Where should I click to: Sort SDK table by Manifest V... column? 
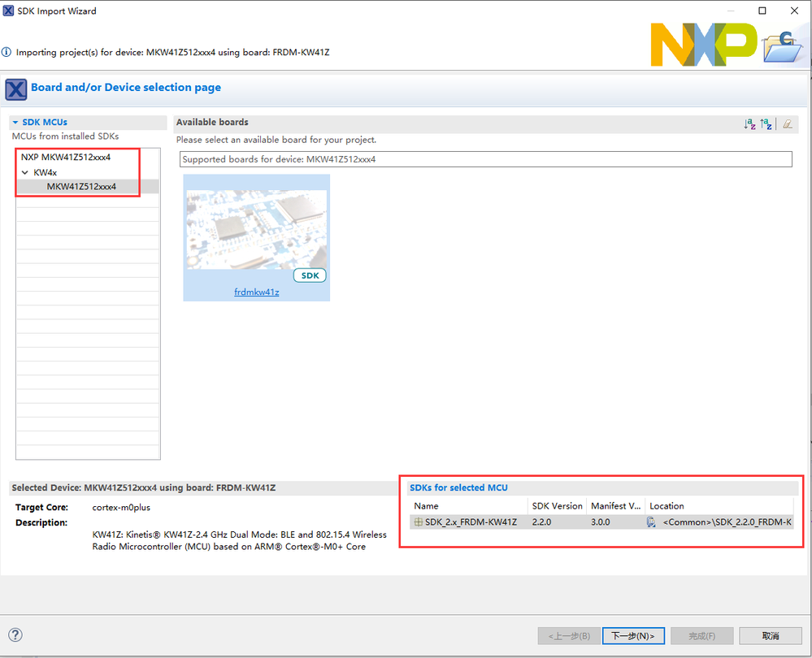click(616, 506)
